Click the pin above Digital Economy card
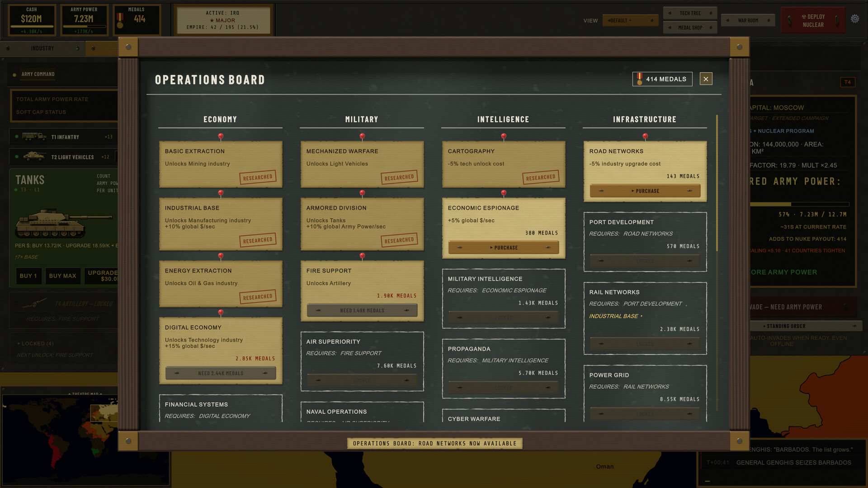Viewport: 868px width, 488px height. tap(221, 313)
